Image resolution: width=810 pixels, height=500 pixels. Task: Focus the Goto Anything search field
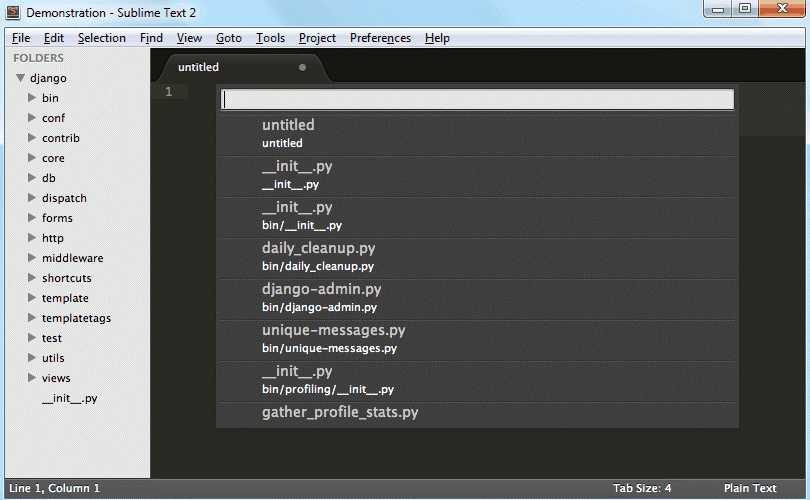pyautogui.click(x=477, y=99)
